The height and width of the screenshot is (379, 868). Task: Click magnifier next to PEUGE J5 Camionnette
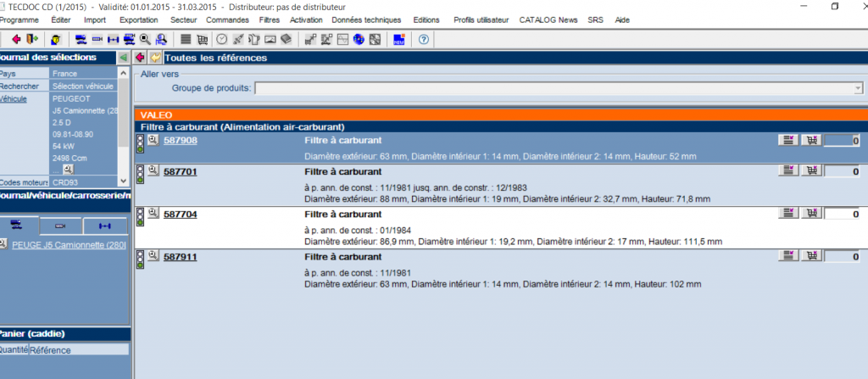pos(4,243)
